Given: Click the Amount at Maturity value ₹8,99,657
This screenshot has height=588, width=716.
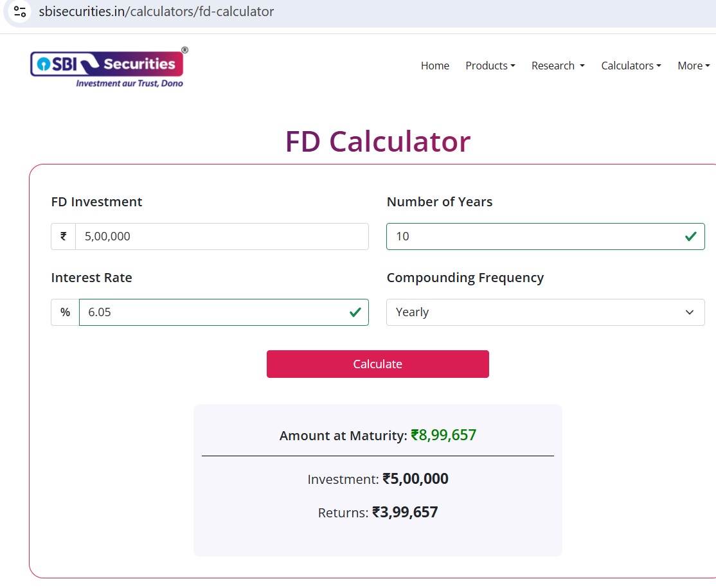Looking at the screenshot, I should [443, 435].
